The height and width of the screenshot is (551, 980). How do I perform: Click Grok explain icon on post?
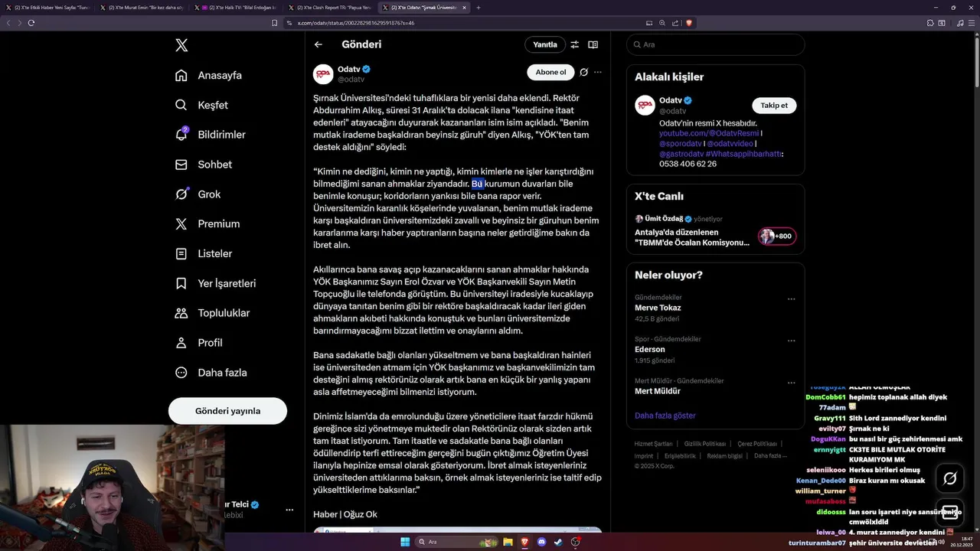tap(583, 72)
